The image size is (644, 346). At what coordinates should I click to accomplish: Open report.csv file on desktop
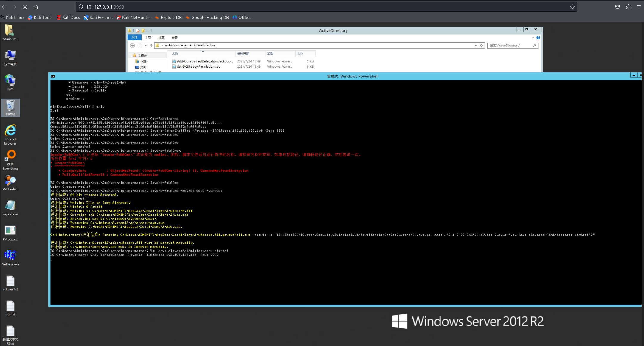pos(10,208)
